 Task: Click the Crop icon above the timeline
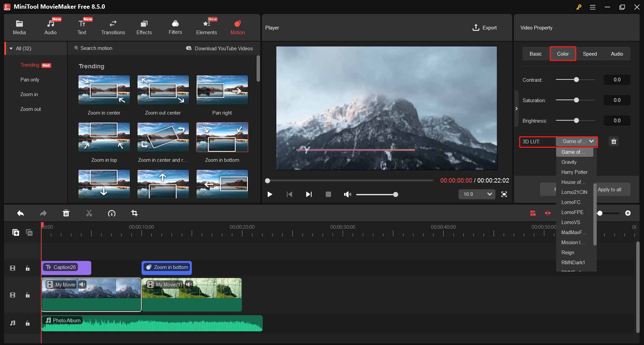(x=134, y=213)
